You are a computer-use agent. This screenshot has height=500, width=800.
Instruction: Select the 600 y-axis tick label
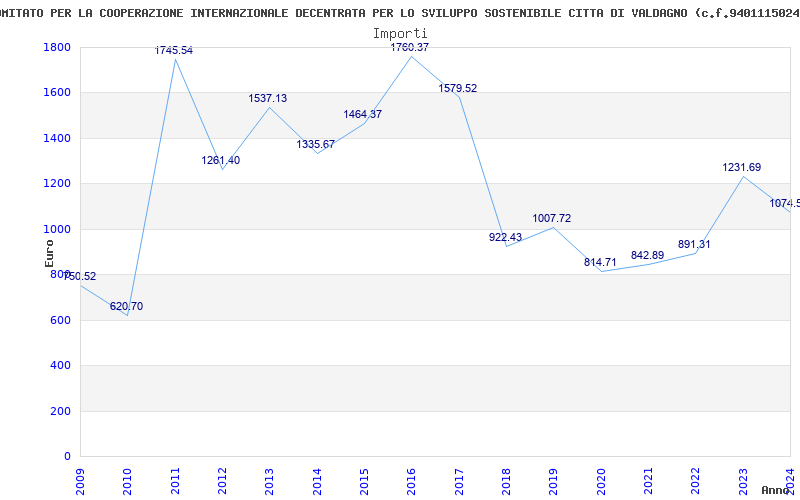pyautogui.click(x=60, y=320)
